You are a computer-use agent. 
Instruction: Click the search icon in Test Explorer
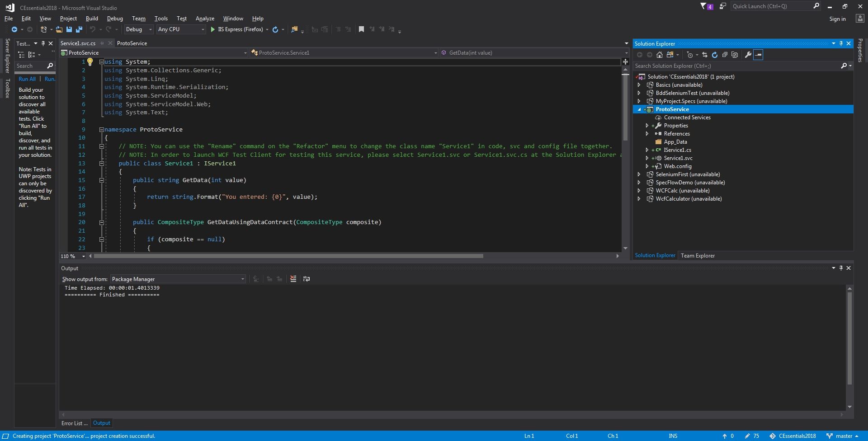coord(50,66)
